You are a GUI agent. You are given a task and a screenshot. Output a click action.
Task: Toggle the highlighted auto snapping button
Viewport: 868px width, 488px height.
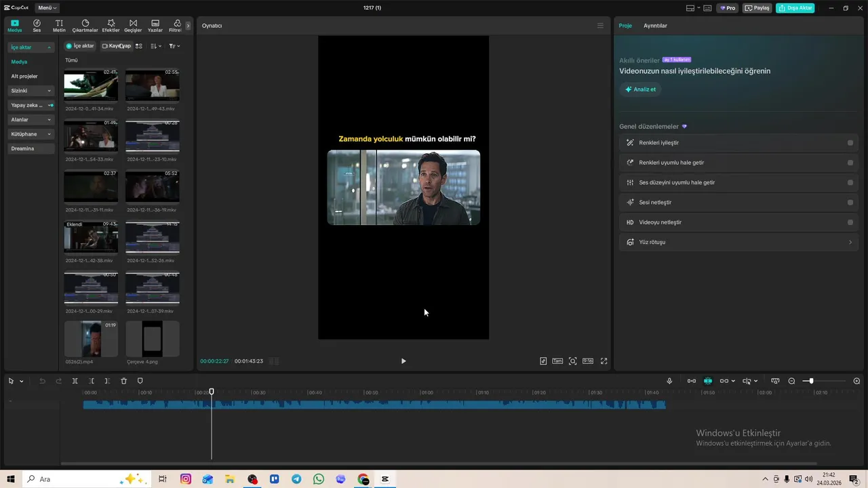pyautogui.click(x=708, y=381)
